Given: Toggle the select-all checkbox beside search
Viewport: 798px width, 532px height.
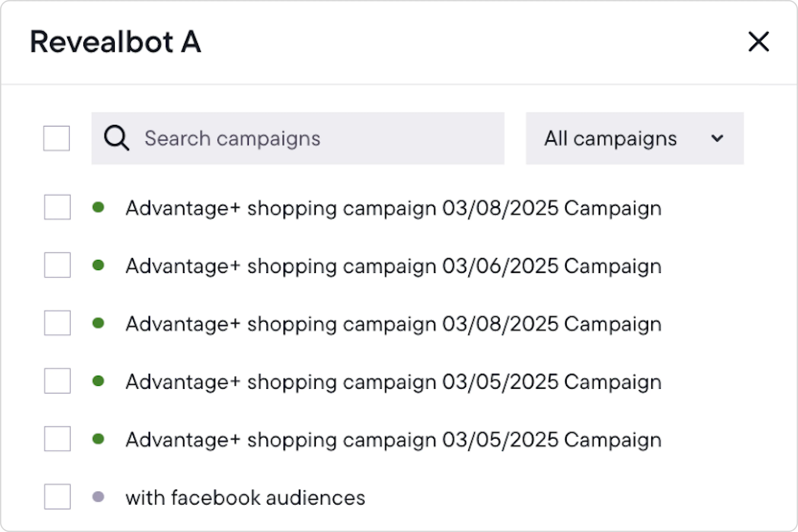Looking at the screenshot, I should pos(56,138).
